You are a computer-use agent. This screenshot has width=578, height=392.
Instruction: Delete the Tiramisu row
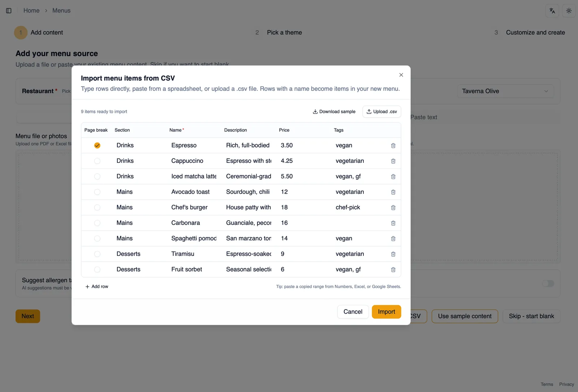(393, 254)
